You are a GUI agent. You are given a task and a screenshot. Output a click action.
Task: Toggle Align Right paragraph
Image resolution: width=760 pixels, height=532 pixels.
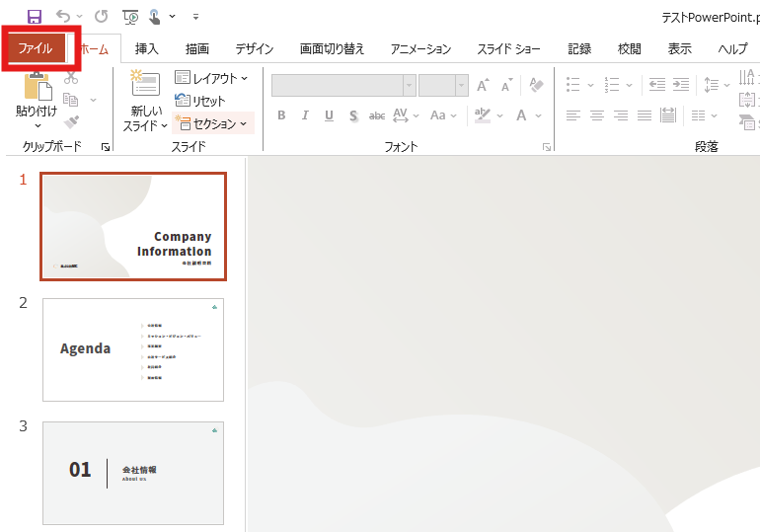[621, 115]
